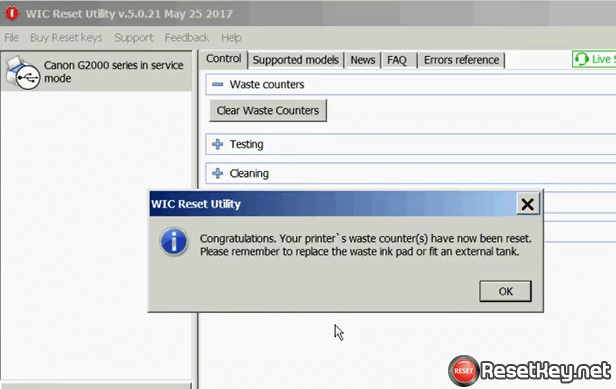The width and height of the screenshot is (616, 389).
Task: Expand the Cleaning section plus icon
Action: pyautogui.click(x=217, y=173)
